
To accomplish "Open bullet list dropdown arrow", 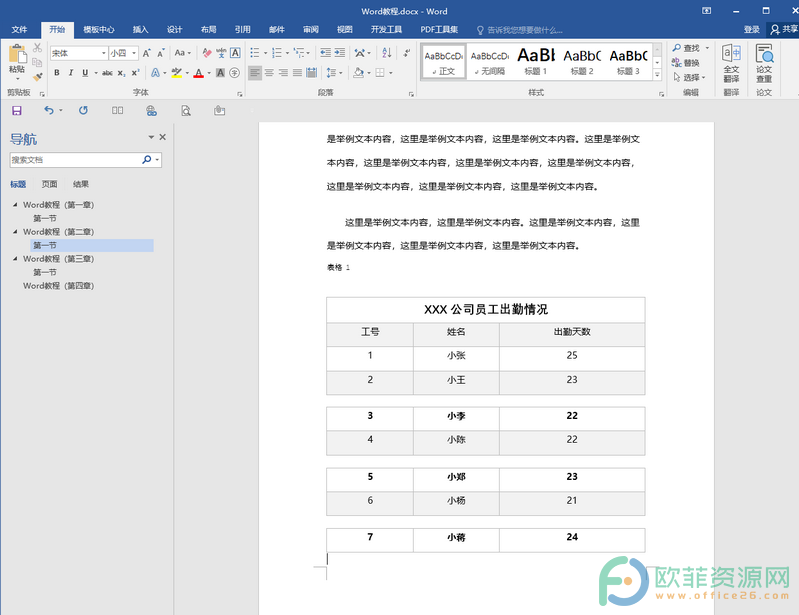I will point(265,53).
